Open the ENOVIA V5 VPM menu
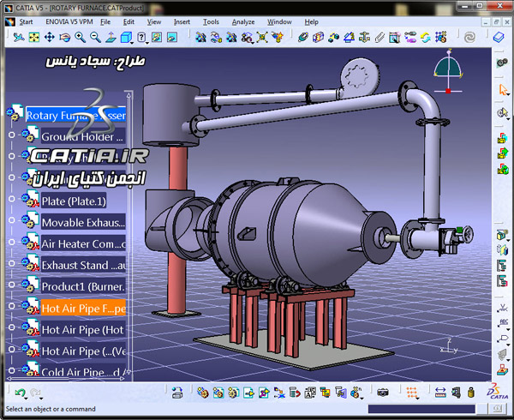The height and width of the screenshot is (420, 514). click(69, 22)
